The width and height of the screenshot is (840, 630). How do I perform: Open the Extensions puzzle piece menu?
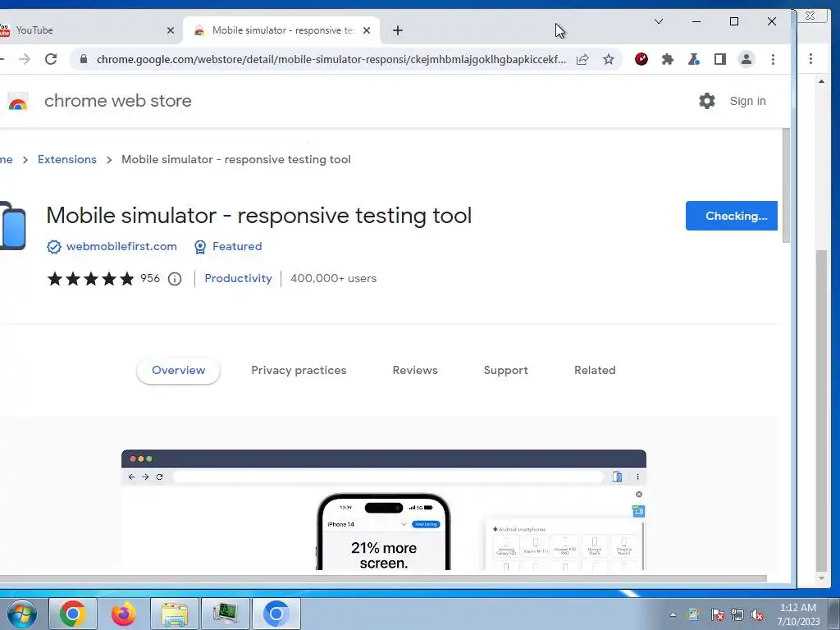[668, 59]
